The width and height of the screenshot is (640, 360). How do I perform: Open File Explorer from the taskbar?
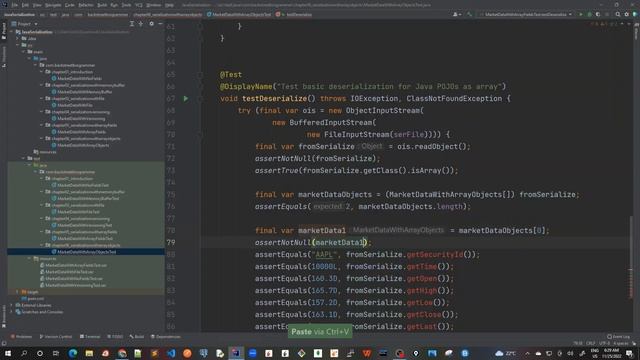(89, 353)
